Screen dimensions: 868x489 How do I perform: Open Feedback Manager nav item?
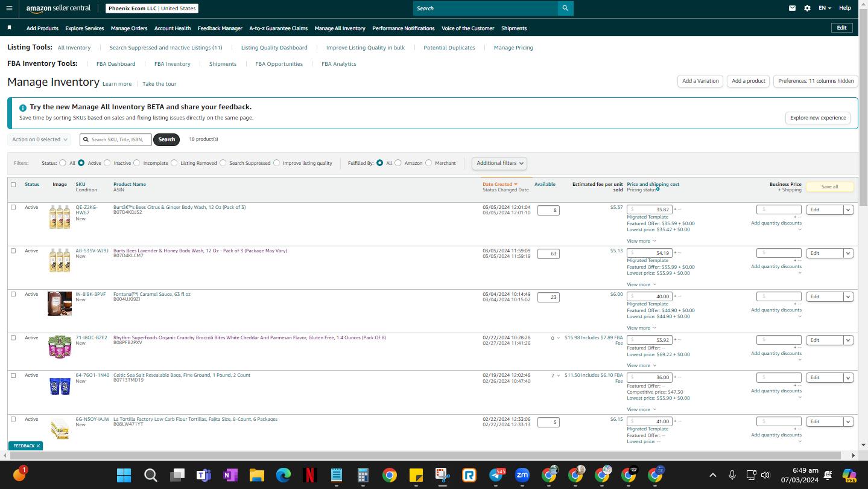[220, 28]
